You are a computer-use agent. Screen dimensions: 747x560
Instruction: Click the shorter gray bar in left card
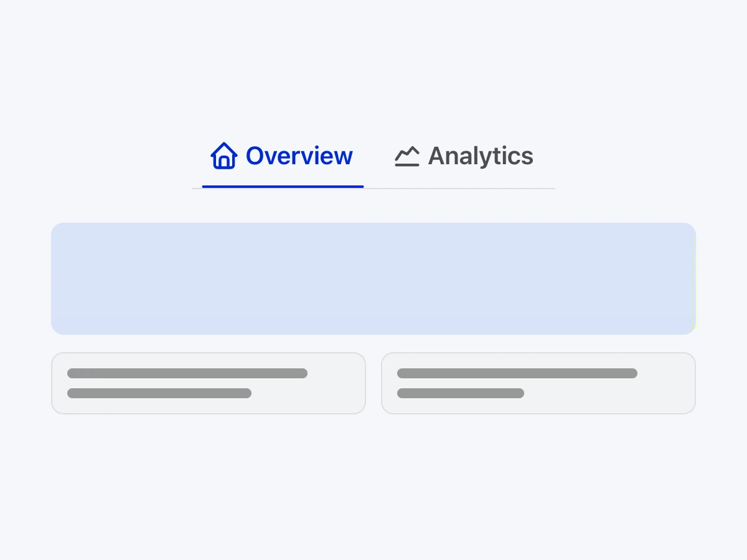click(x=159, y=393)
